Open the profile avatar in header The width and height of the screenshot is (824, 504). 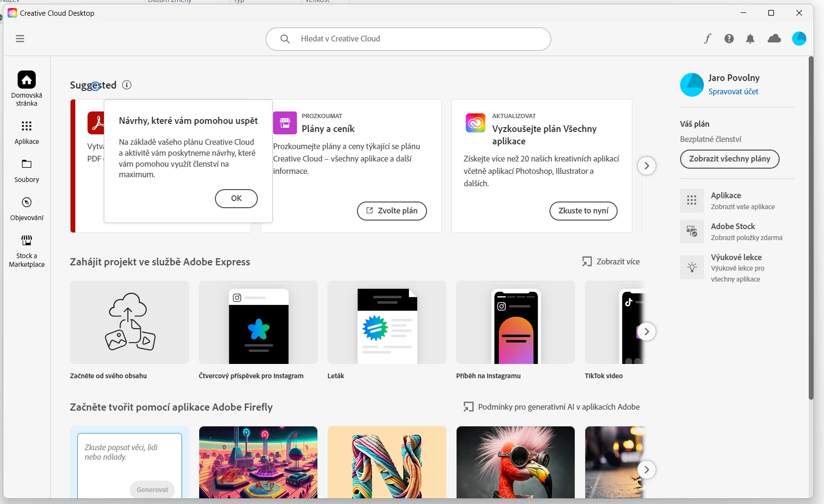coord(799,39)
